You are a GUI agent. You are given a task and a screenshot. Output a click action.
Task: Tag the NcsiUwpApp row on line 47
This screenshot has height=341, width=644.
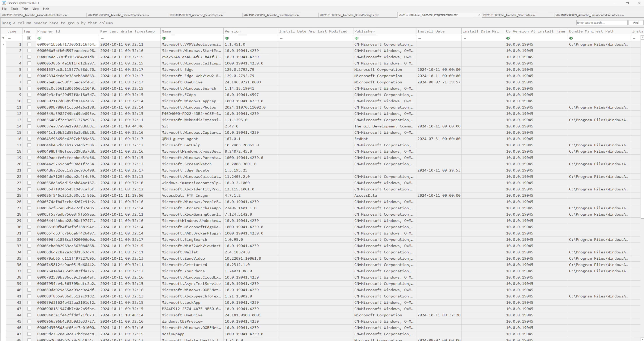point(29,334)
